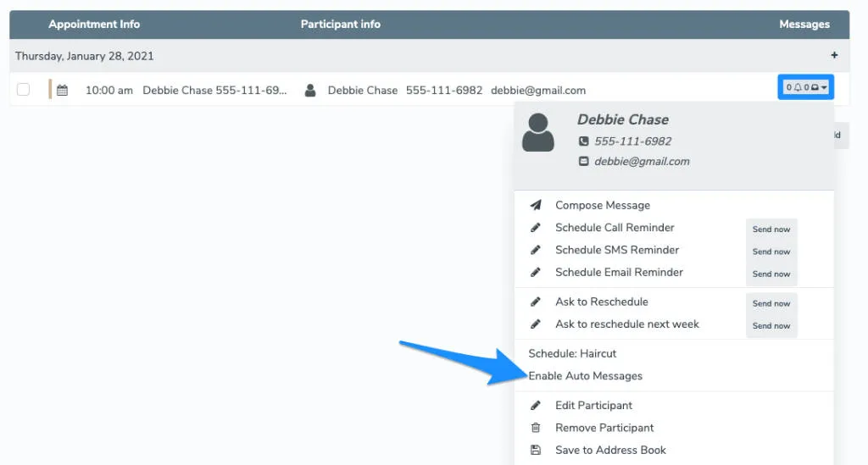The image size is (868, 465).
Task: Click pencil icon beside Schedule Email Reminder
Action: (536, 272)
